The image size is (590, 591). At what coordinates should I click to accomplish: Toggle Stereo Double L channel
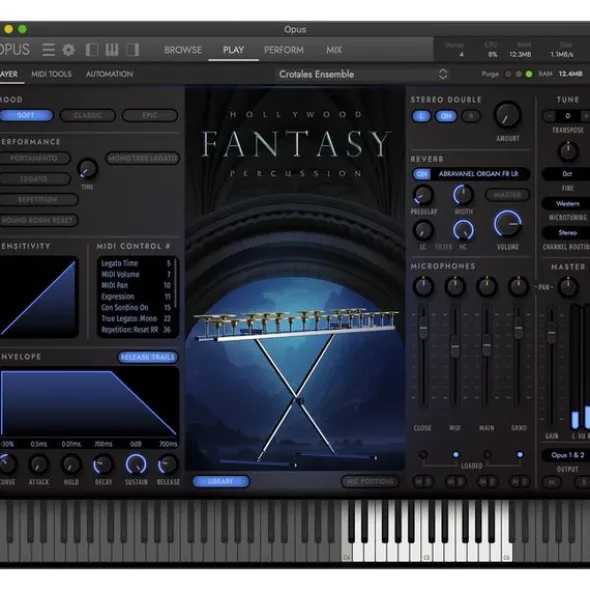421,116
